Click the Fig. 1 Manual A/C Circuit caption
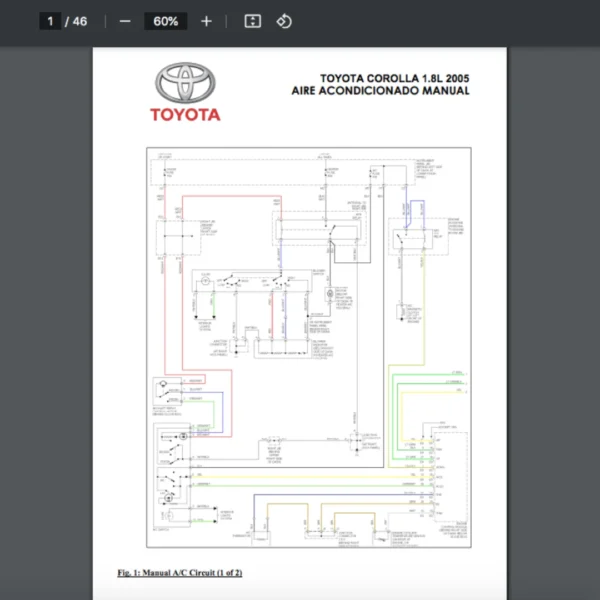The height and width of the screenshot is (600, 600). point(180,573)
